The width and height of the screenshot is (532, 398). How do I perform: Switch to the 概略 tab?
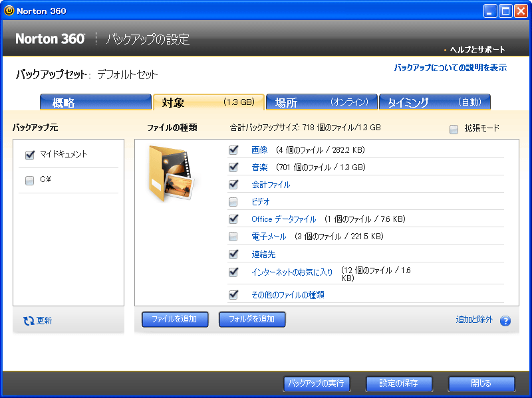96,102
